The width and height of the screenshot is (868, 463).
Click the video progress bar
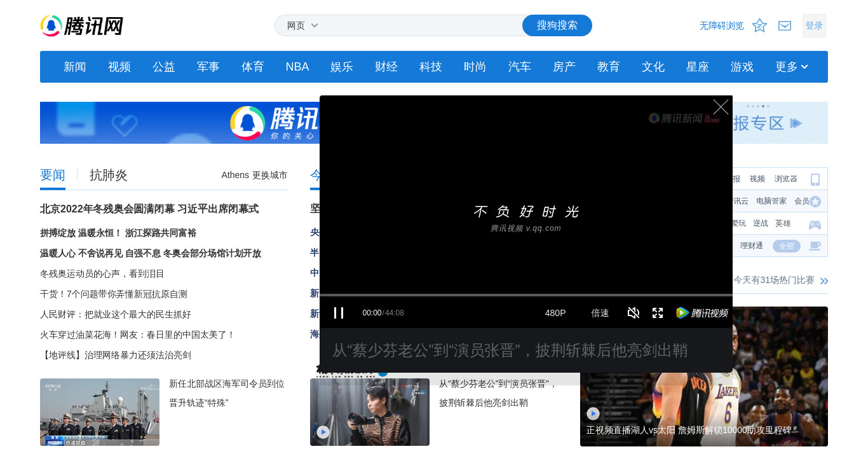pyautogui.click(x=526, y=295)
